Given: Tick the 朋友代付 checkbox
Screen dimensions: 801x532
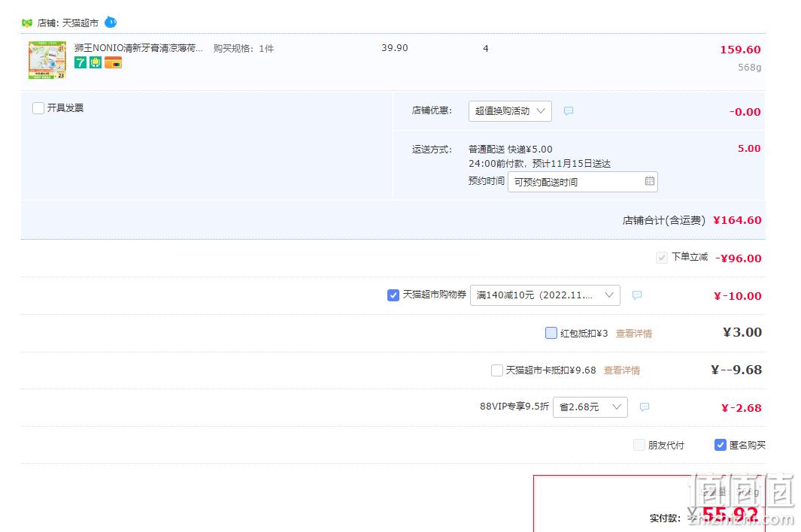Looking at the screenshot, I should coord(639,445).
